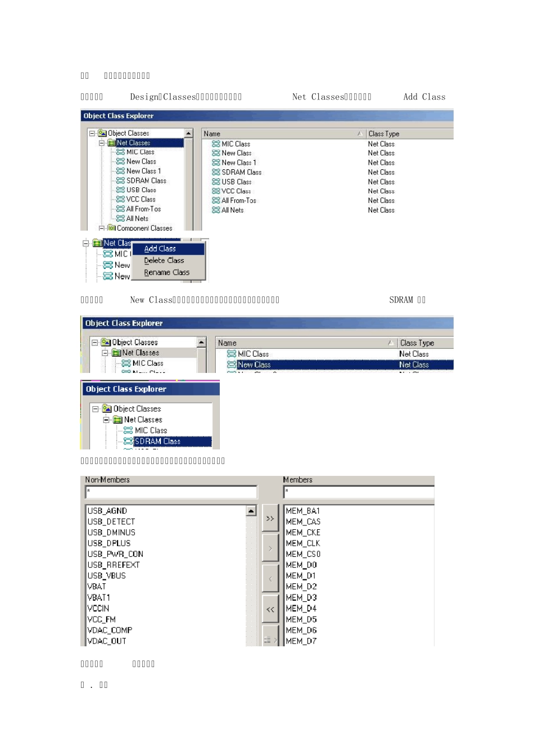The height and width of the screenshot is (756, 534).
Task: Click the VCC Class icon in first tree
Action: click(120, 199)
